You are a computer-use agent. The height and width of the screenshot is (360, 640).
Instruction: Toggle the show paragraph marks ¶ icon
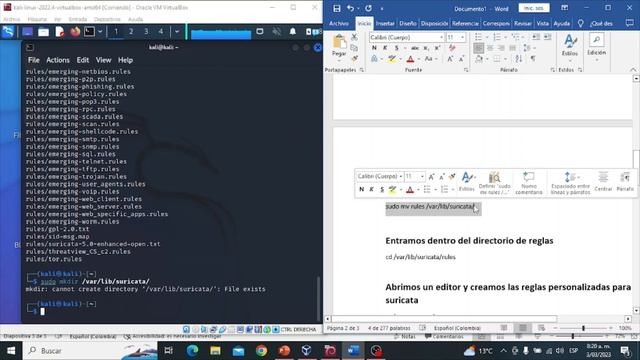point(533,59)
